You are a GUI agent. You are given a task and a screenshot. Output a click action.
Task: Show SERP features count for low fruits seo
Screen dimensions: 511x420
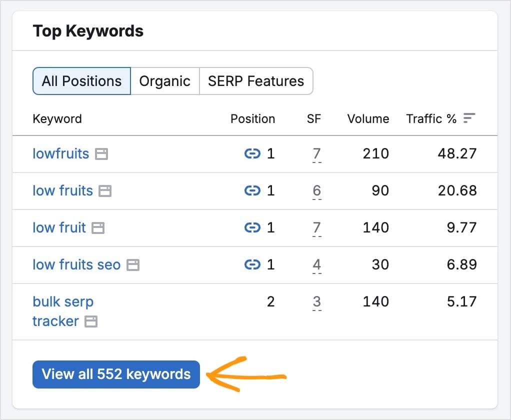click(316, 265)
